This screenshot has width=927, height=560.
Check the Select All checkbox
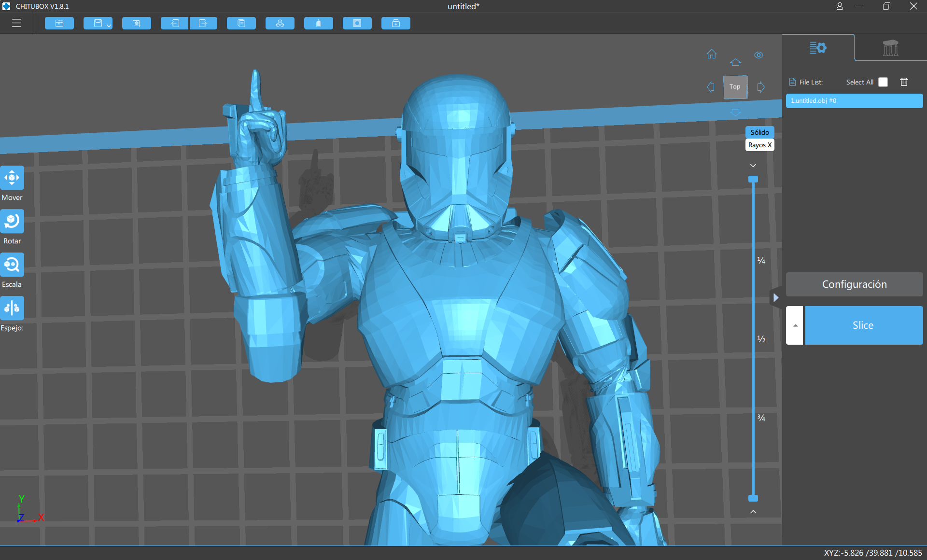pos(883,82)
